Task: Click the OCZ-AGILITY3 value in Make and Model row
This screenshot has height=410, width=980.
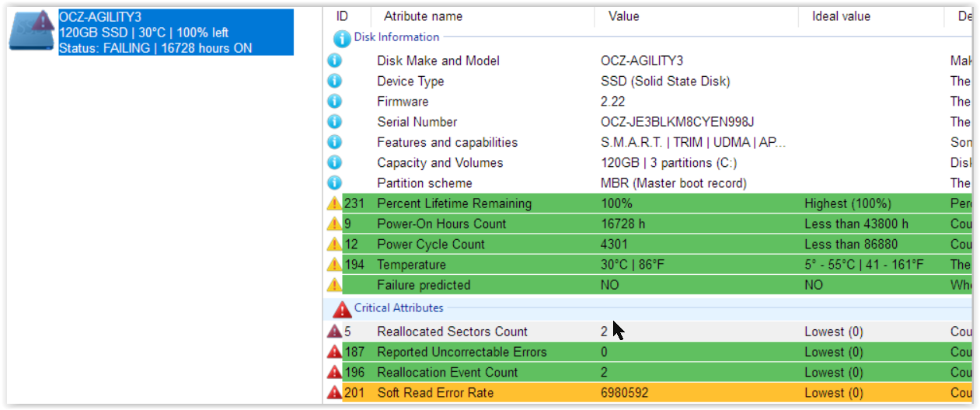Action: tap(642, 61)
